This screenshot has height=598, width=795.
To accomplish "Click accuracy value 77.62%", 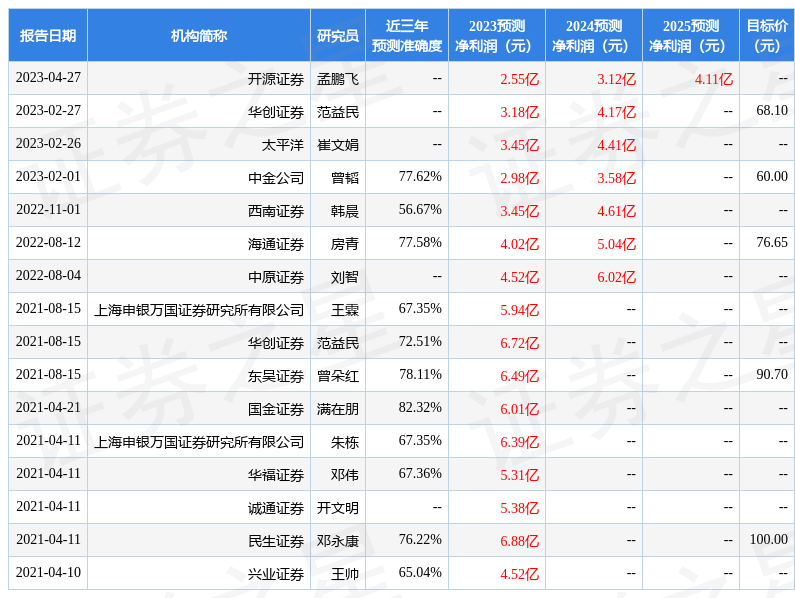I will (420, 177).
